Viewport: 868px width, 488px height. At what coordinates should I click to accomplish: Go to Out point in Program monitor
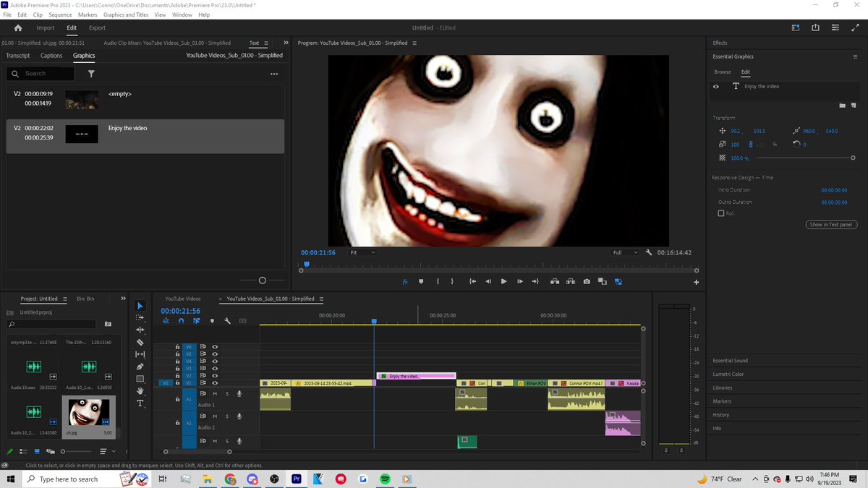pos(536,281)
